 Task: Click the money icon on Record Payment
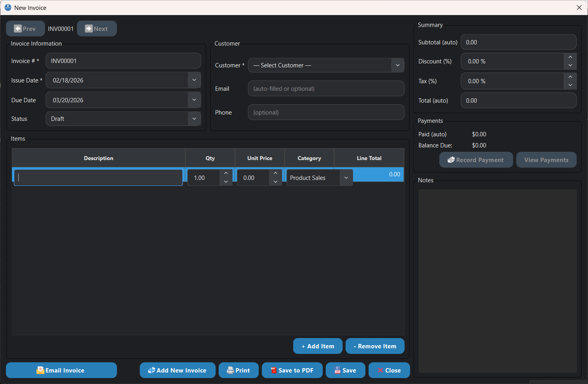451,160
